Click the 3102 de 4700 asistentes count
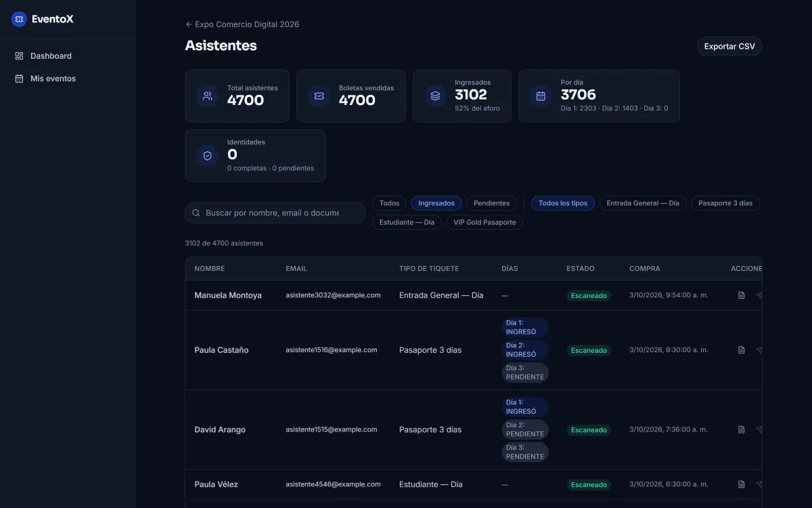 (x=224, y=243)
